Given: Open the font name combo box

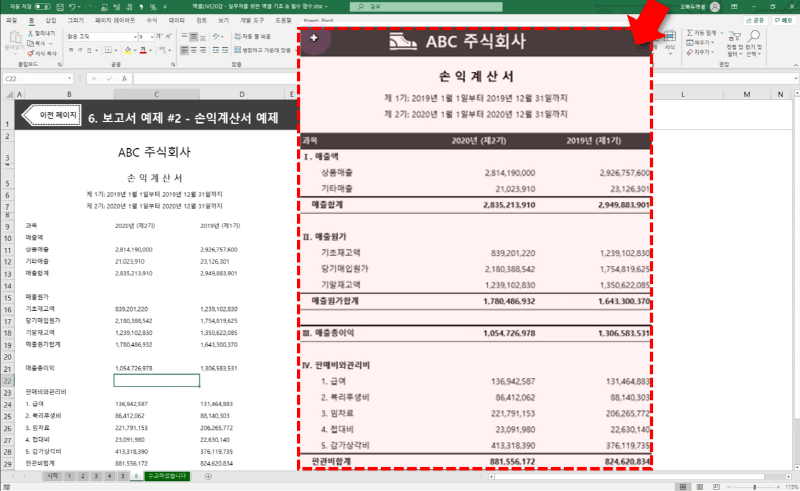Looking at the screenshot, I should click(102, 37).
